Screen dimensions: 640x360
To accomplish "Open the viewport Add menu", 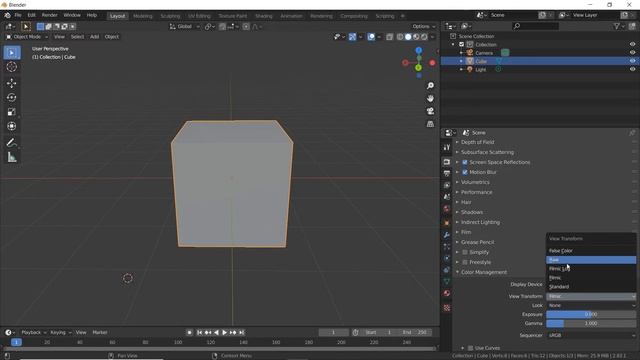I will coord(94,37).
